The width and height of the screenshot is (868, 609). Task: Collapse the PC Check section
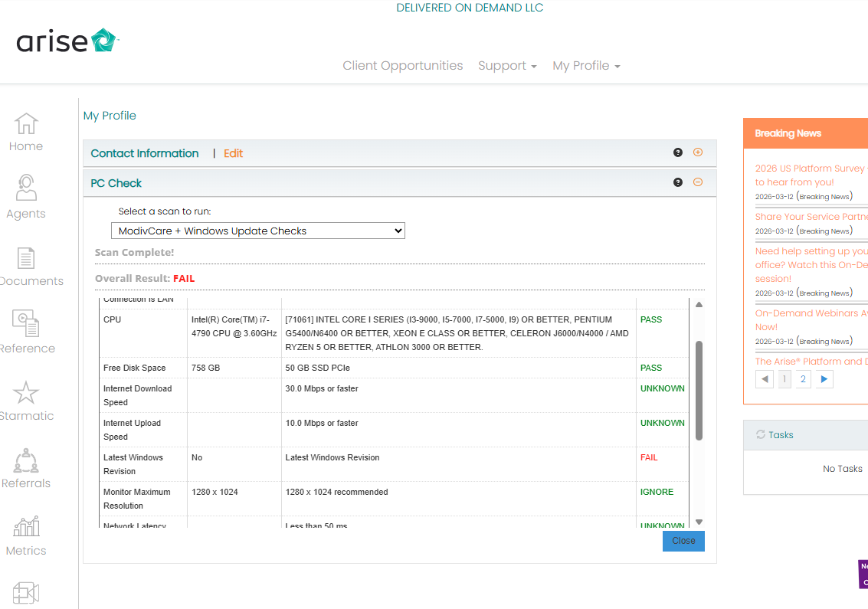(x=698, y=182)
